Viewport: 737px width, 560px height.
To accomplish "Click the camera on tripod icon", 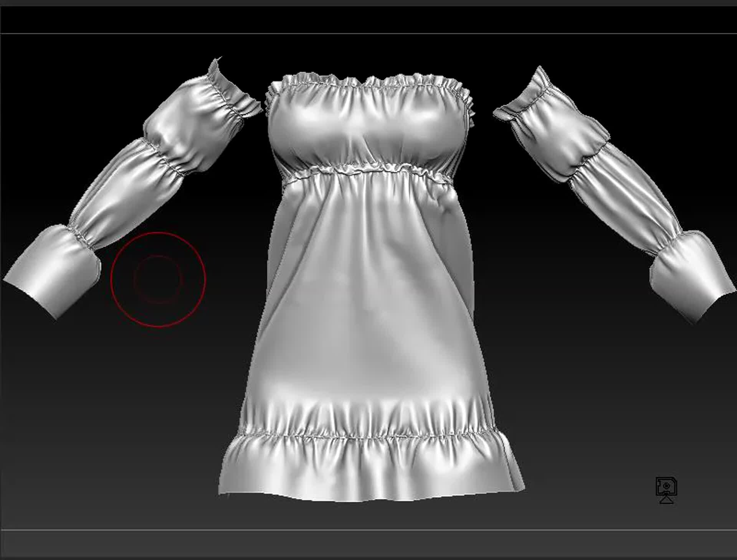I will click(x=666, y=490).
